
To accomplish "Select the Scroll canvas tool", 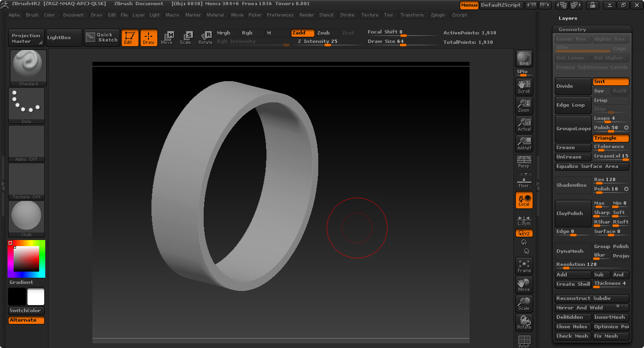I will (524, 86).
